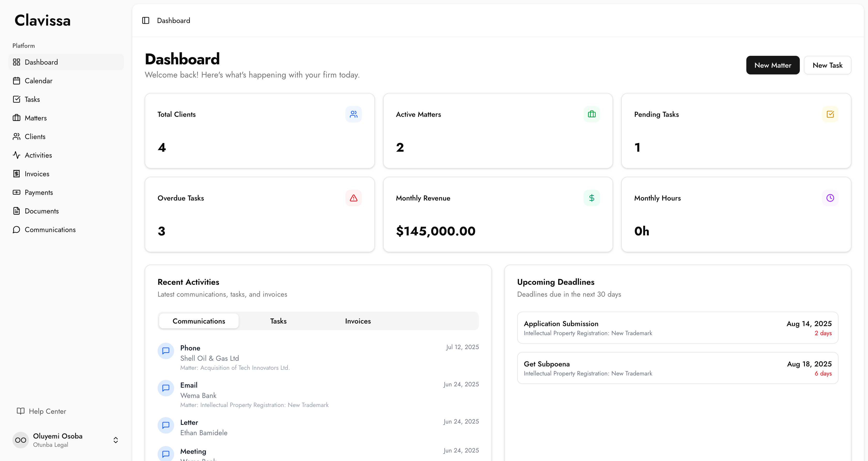The height and width of the screenshot is (461, 868).
Task: Expand the Oluyemi Osoba account switcher
Action: tap(115, 440)
